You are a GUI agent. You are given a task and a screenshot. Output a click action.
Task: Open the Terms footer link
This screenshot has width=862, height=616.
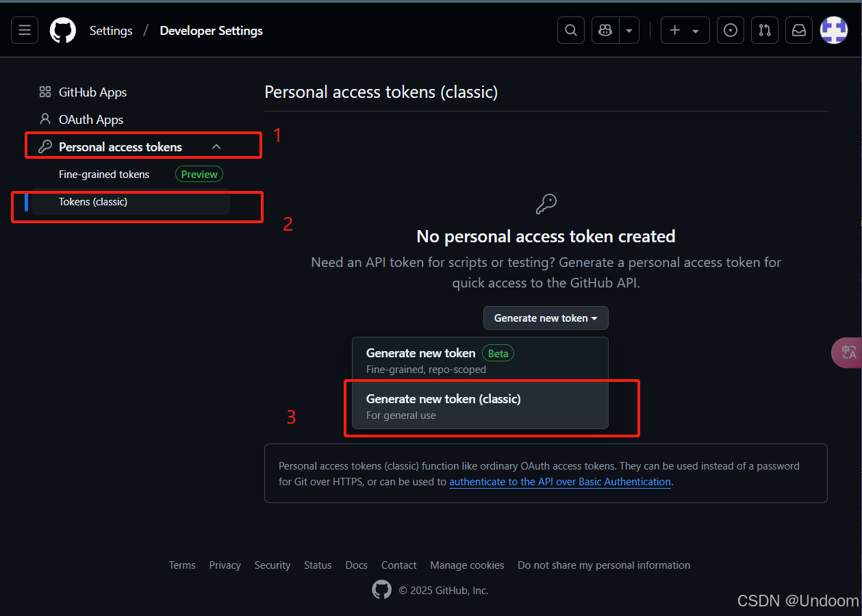click(182, 565)
